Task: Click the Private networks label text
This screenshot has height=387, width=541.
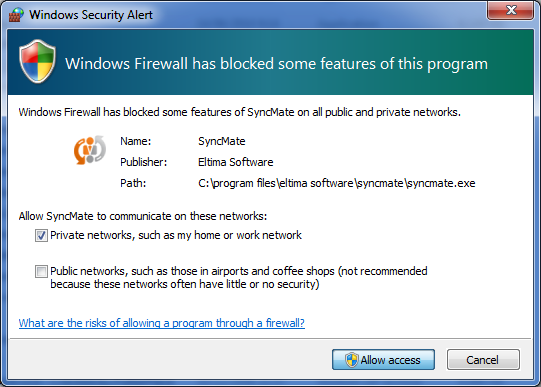Action: click(176, 235)
